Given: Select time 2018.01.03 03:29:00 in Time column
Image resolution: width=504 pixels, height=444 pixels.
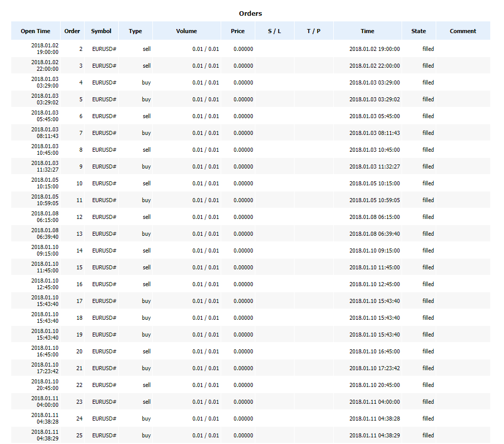Looking at the screenshot, I should (375, 82).
